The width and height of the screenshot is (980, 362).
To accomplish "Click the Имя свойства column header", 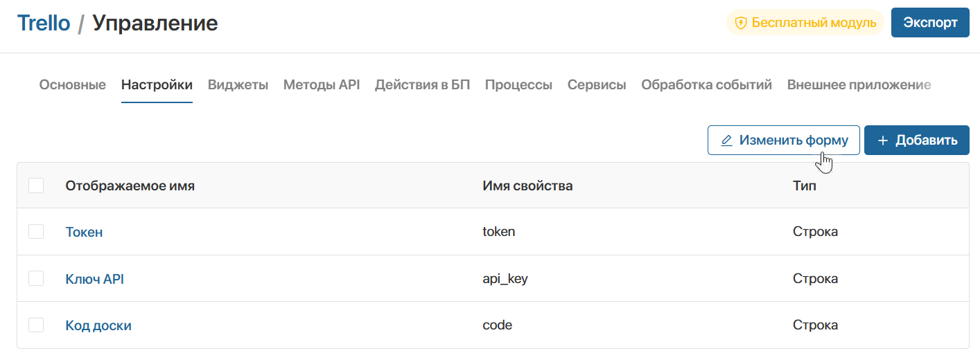I will click(x=527, y=185).
